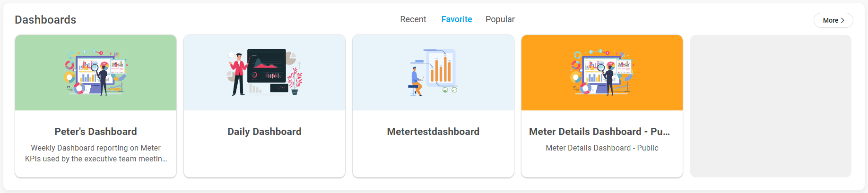Open the Daily Dashboard title

point(264,132)
